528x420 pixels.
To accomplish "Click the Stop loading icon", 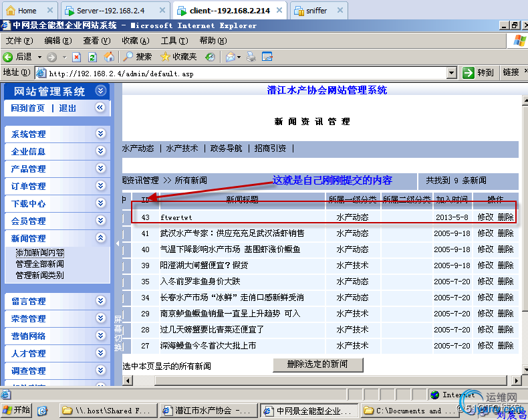I will [77, 57].
